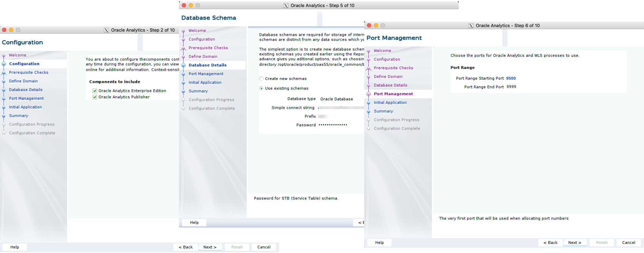Image resolution: width=644 pixels, height=253 pixels.
Task: Close the Step 2 of 10 window
Action: tap(4, 30)
